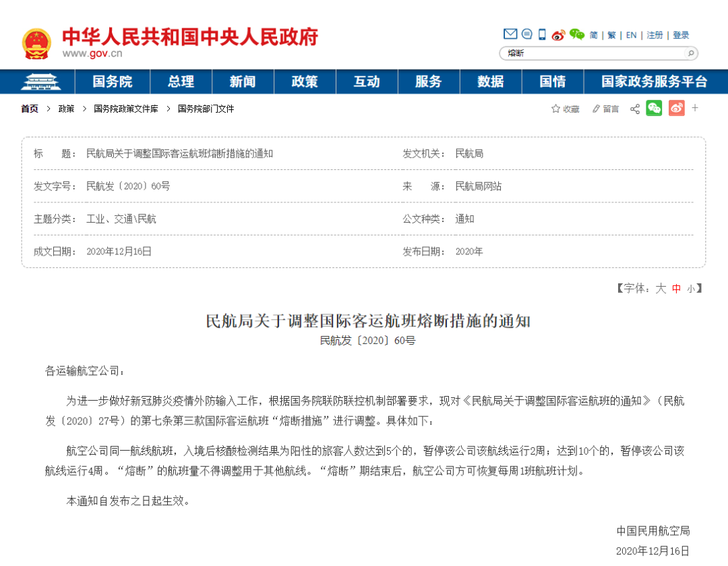Open the mobile phone icon

542,34
